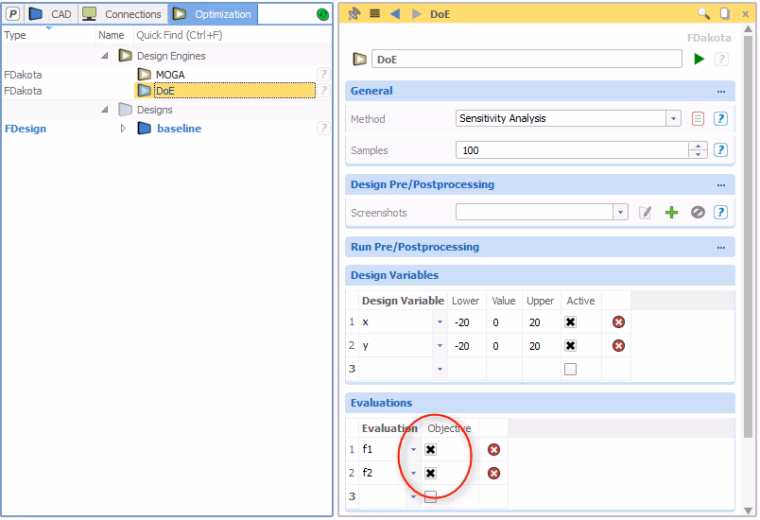Expand the baseline design tree node

[123, 128]
